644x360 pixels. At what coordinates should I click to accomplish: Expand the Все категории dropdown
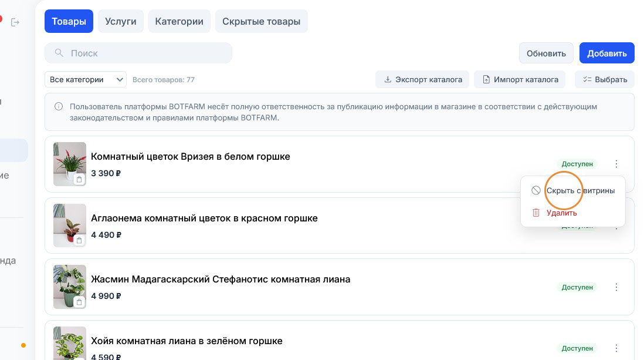click(x=86, y=79)
